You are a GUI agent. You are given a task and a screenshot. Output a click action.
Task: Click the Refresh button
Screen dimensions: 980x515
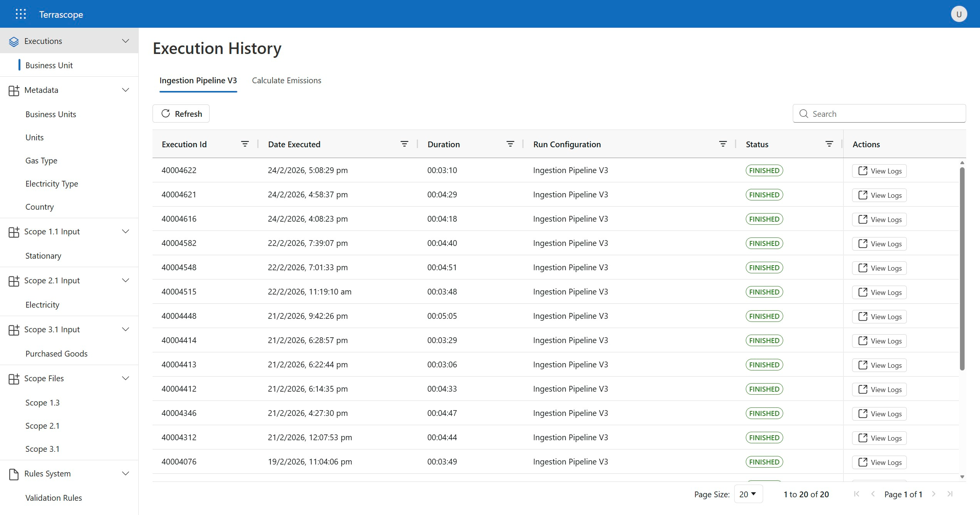[x=181, y=114]
